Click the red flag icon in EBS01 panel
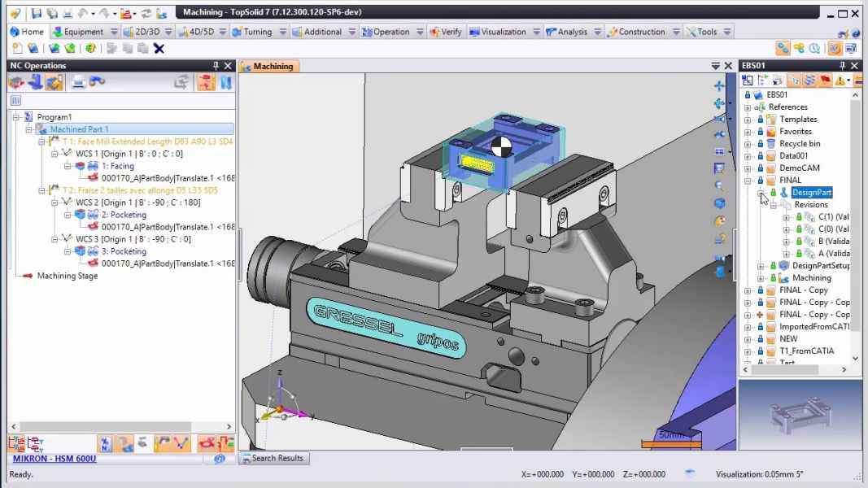The height and width of the screenshot is (488, 868). (825, 81)
